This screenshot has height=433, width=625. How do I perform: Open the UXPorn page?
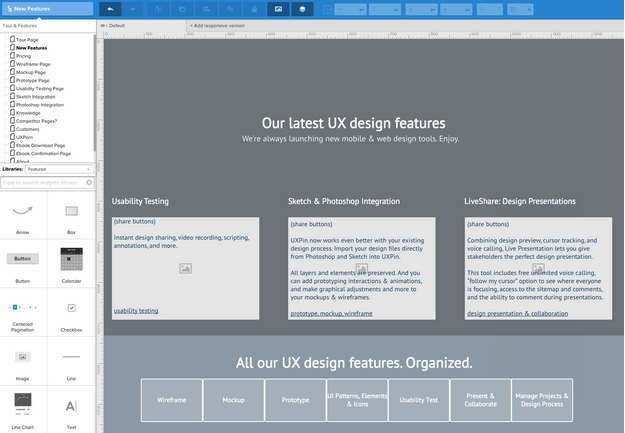pyautogui.click(x=22, y=137)
